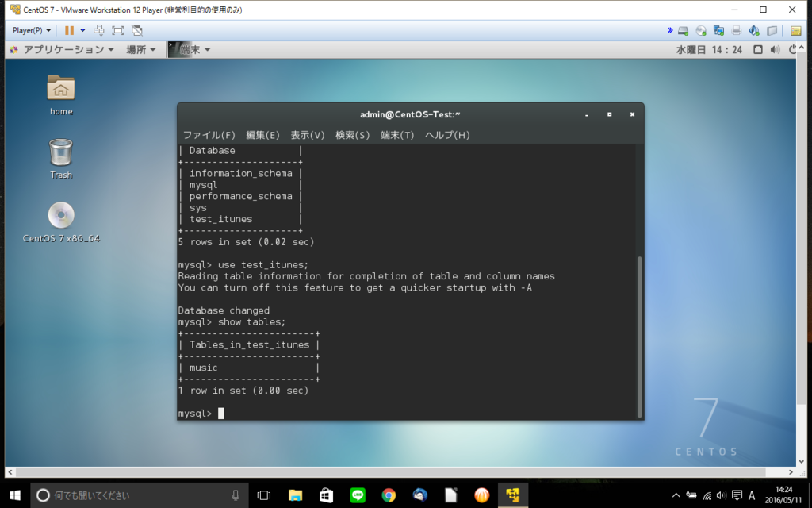Click the 'Database changed' message
Viewport: 812px width, 508px height.
click(224, 310)
